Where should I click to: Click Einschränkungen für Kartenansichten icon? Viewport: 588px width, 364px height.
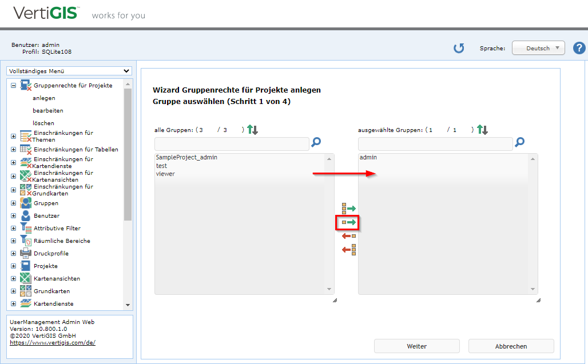pyautogui.click(x=26, y=176)
